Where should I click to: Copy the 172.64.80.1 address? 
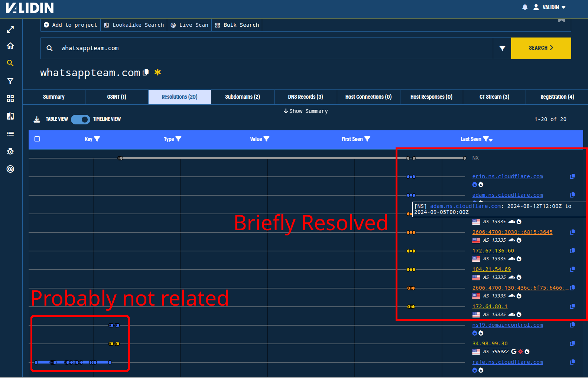(x=572, y=306)
